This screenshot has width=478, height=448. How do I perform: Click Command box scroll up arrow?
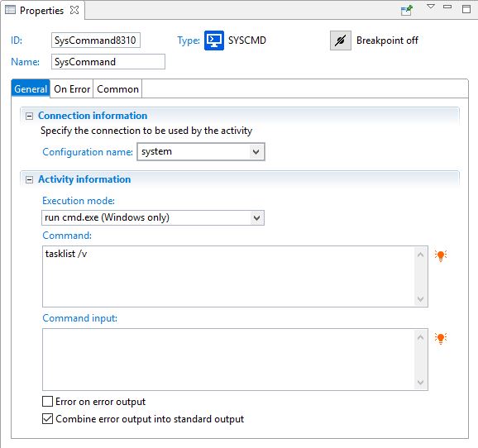421,255
